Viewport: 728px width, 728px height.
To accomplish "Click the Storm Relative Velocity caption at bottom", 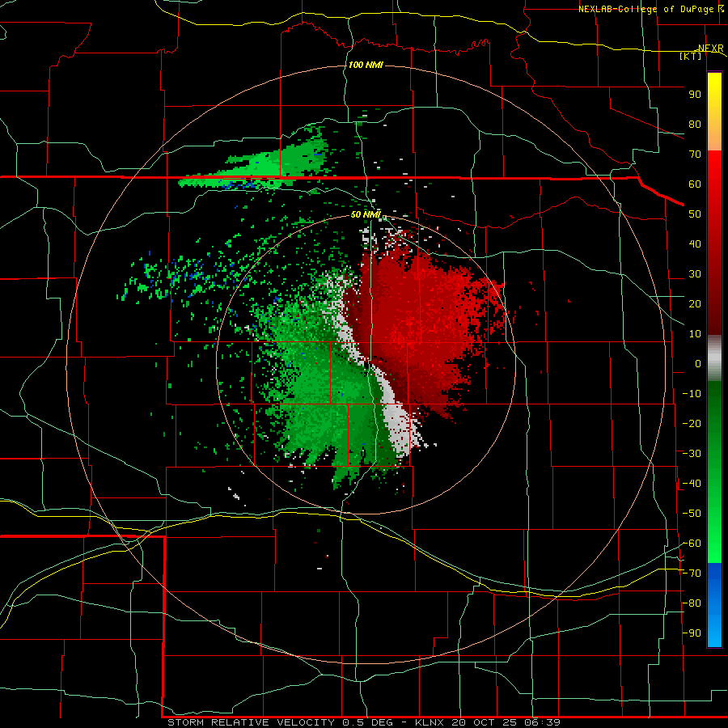I will click(363, 722).
